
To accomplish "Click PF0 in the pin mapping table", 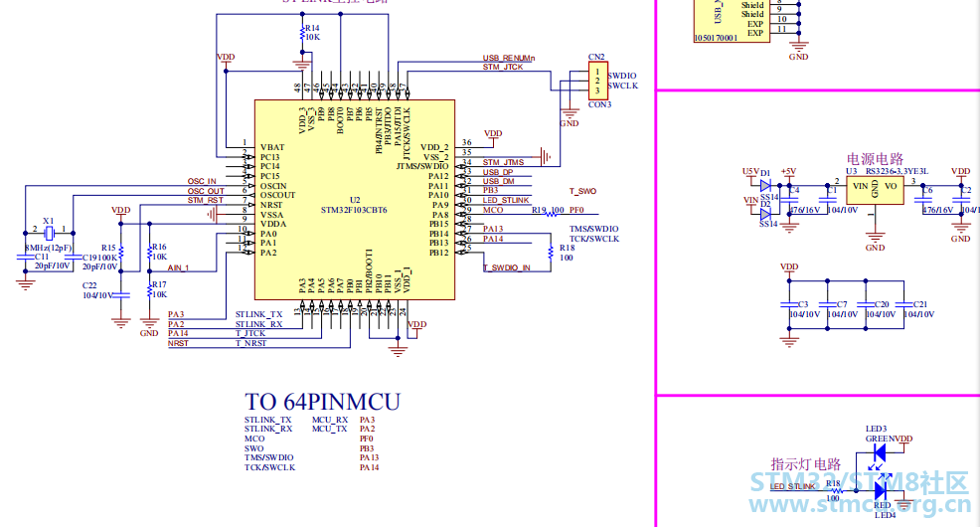I will pos(366,439).
